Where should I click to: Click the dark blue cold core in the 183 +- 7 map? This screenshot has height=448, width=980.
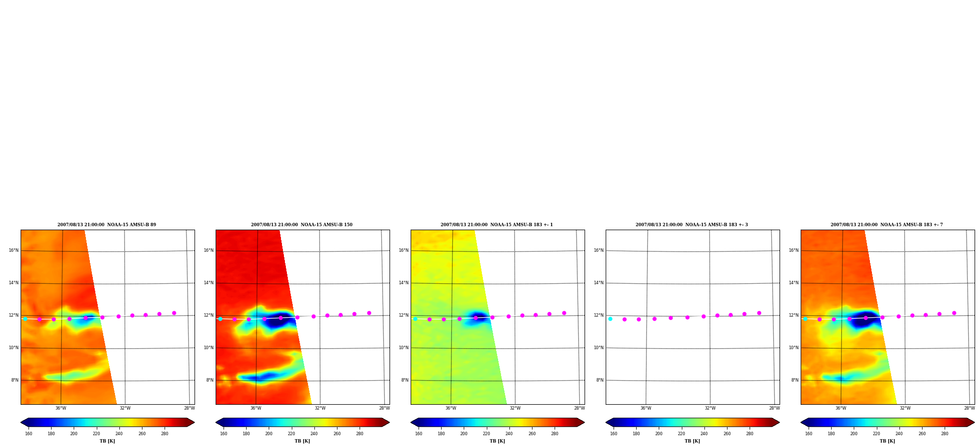(x=864, y=320)
